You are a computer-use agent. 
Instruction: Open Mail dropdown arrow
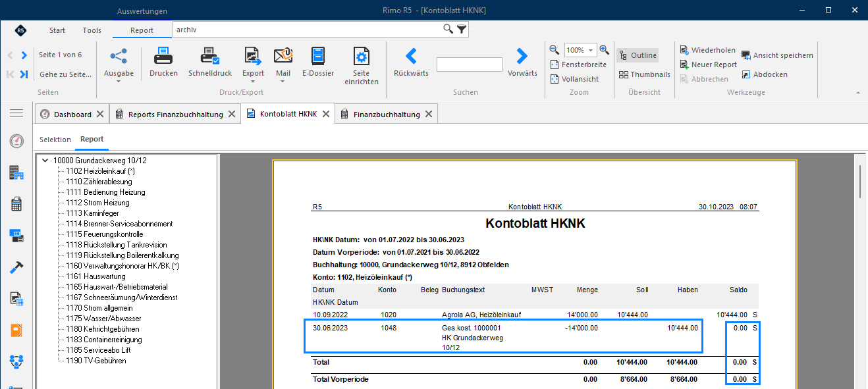283,82
